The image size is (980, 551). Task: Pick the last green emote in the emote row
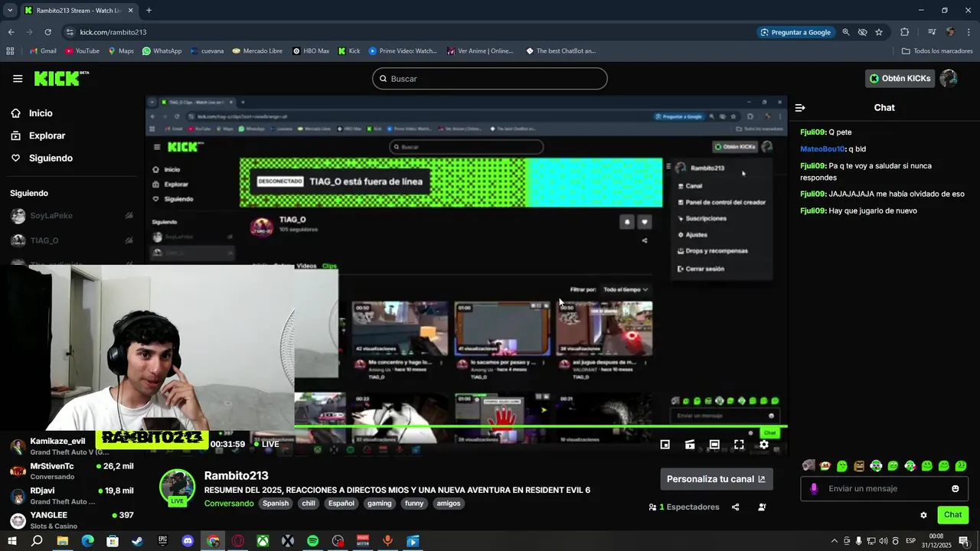pos(961,465)
